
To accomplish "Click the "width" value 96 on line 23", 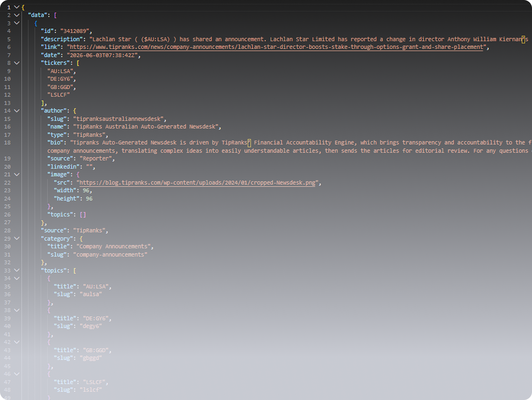I will pos(86,190).
